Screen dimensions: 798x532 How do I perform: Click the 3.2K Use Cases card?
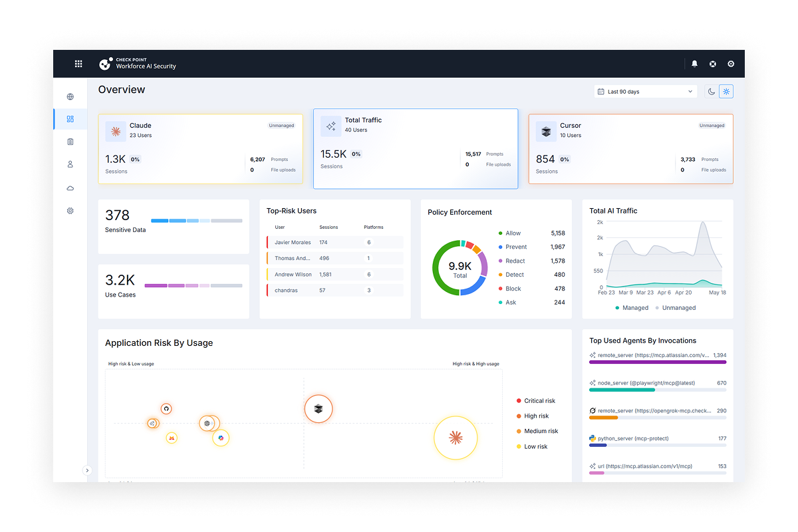coord(174,292)
